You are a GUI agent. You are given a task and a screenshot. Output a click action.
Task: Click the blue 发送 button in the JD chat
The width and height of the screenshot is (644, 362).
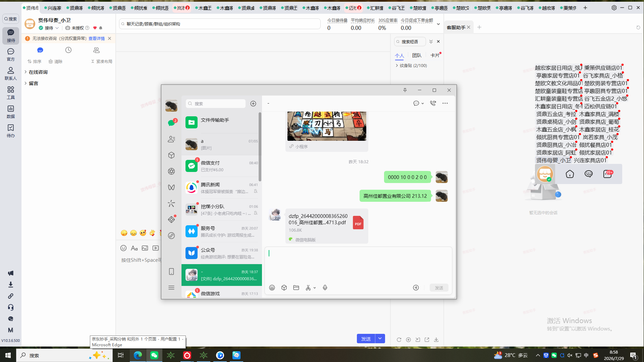pyautogui.click(x=366, y=339)
